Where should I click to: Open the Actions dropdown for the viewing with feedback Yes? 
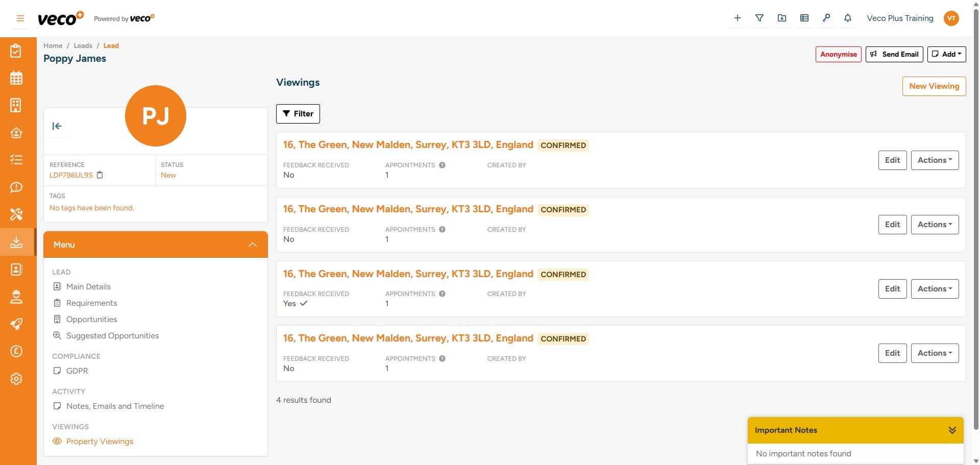935,289
